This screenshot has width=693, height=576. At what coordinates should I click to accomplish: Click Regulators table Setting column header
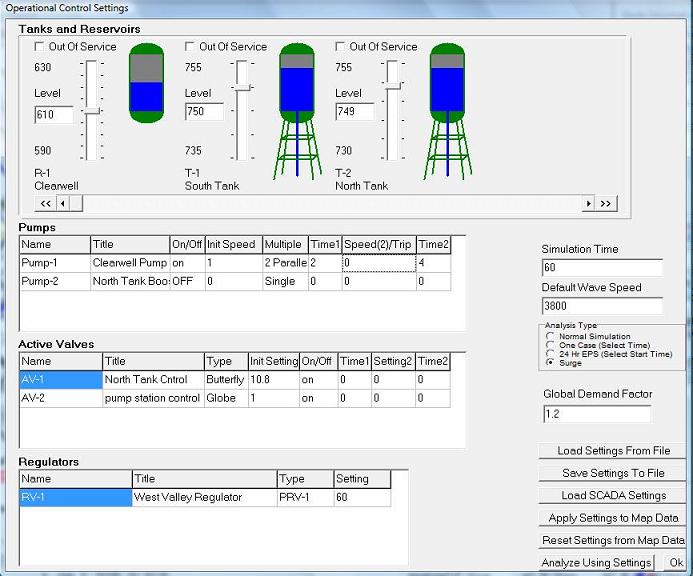[362, 479]
